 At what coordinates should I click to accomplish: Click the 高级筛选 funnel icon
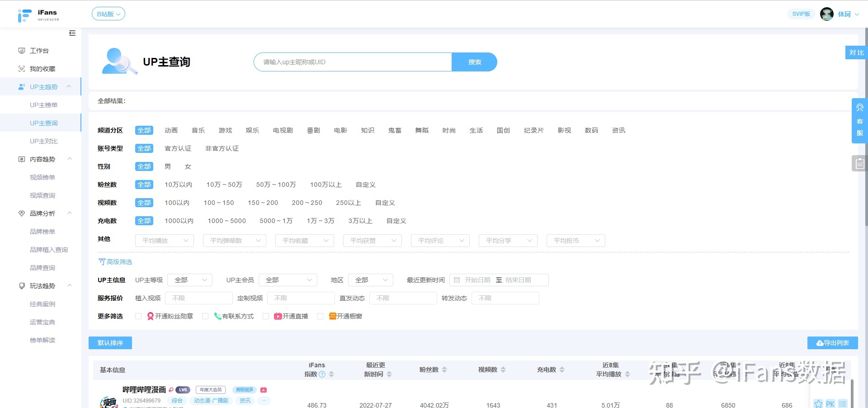(102, 262)
